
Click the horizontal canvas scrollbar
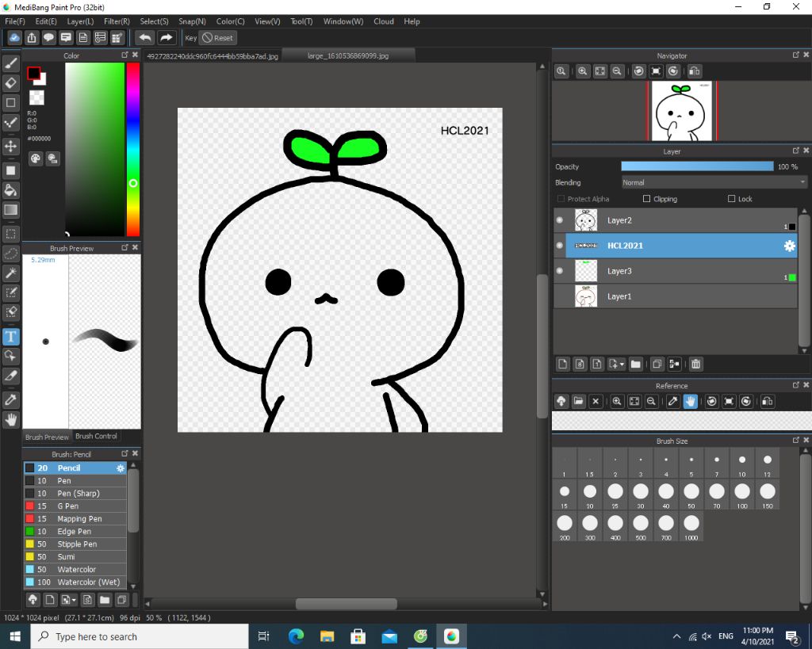click(346, 604)
